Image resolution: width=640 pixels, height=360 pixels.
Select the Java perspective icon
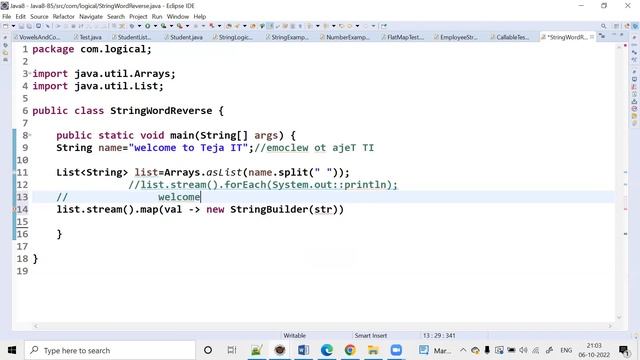[x=635, y=26]
